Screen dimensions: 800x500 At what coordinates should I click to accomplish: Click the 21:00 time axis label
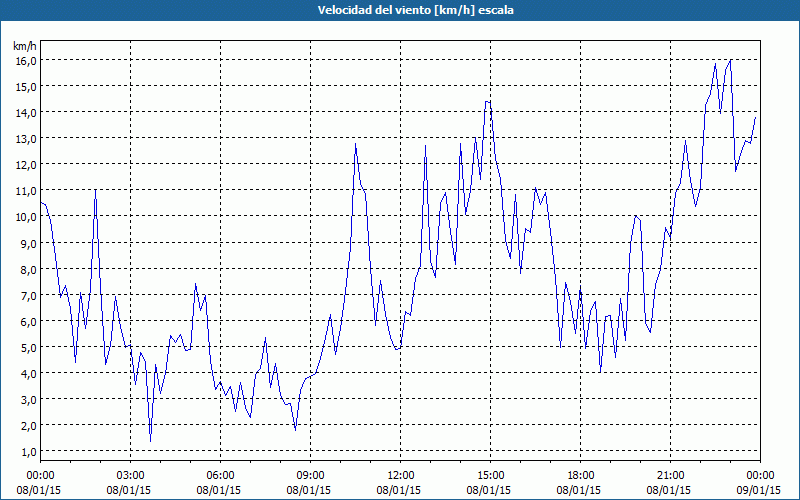pyautogui.click(x=670, y=476)
